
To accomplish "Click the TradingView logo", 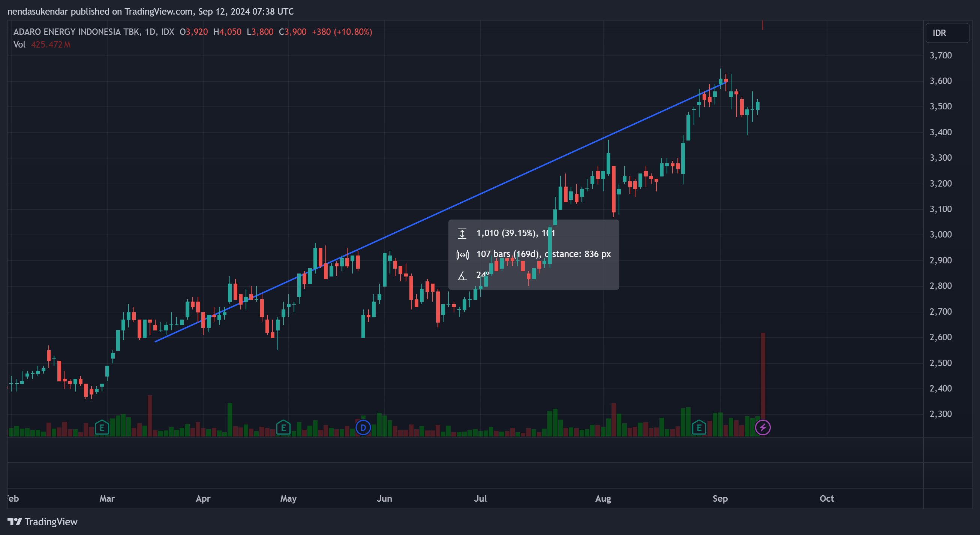I will (x=42, y=522).
